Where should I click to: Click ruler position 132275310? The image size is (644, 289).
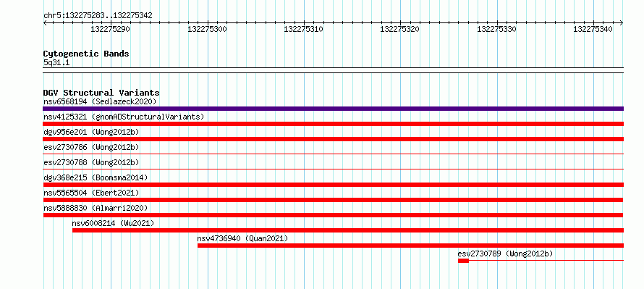(303, 29)
